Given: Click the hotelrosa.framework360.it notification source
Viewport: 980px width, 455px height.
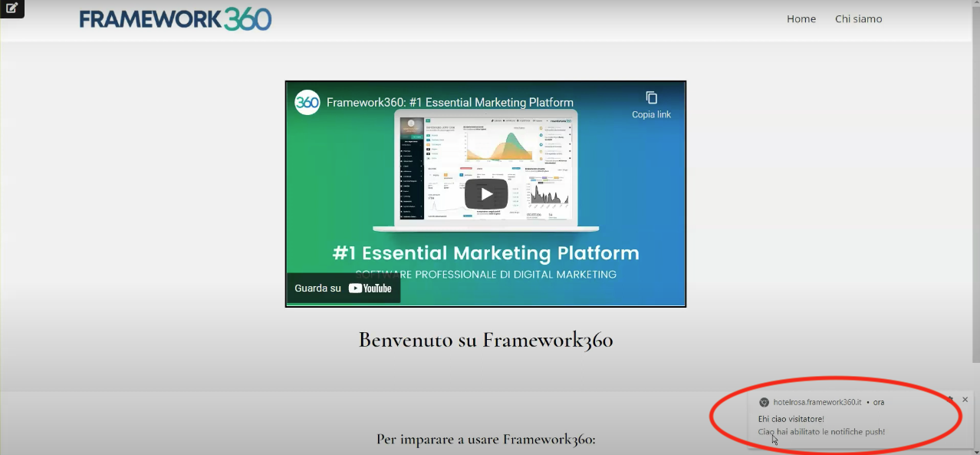Looking at the screenshot, I should pyautogui.click(x=817, y=402).
